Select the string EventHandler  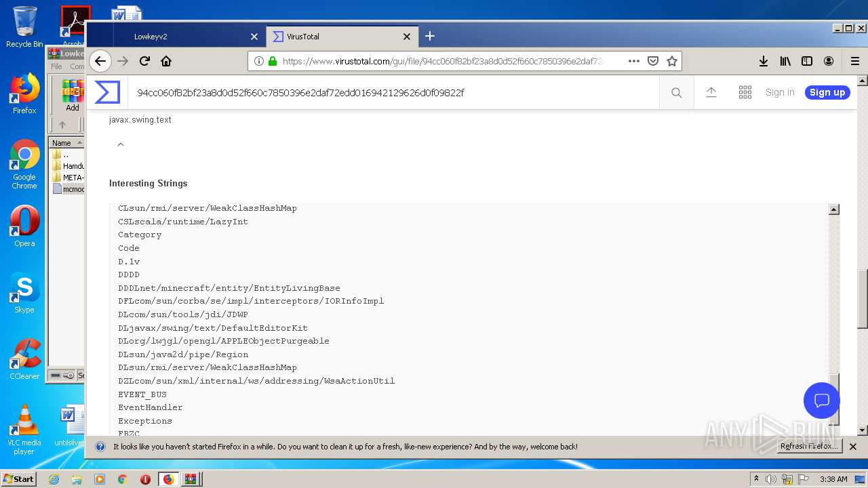coord(151,407)
